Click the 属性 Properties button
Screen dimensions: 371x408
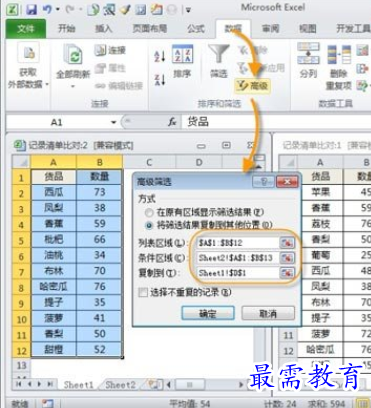pos(110,68)
